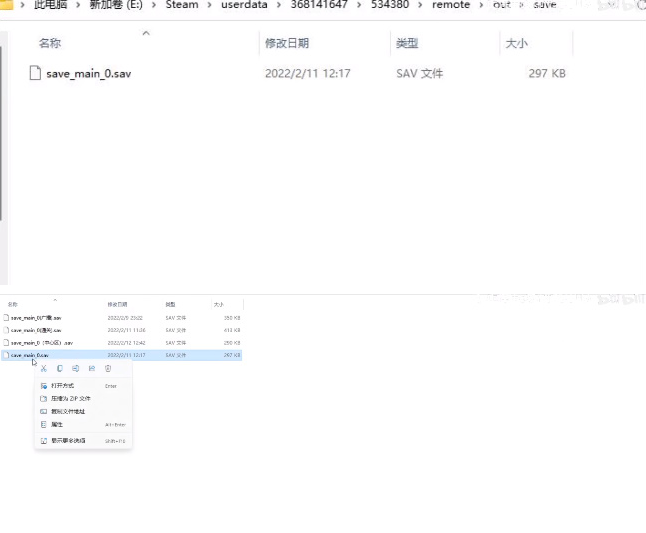Choose '复制文件地址' in the context menu
This screenshot has width=646, height=533.
[68, 411]
